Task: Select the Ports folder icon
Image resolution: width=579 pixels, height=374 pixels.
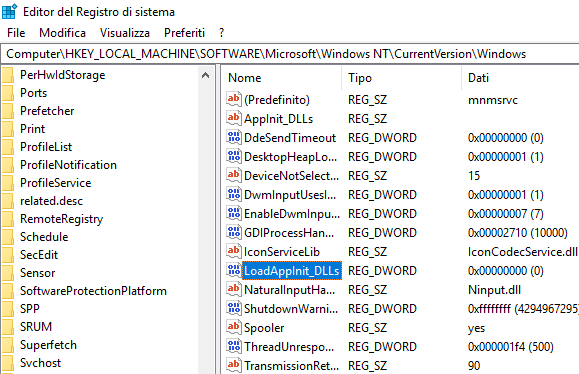Action: [x=8, y=93]
